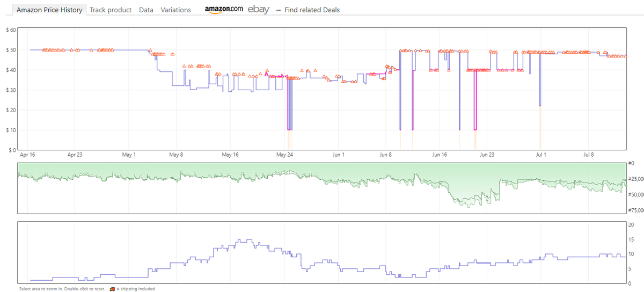Click the May 8 date label
The width and height of the screenshot is (644, 292).
tap(177, 155)
